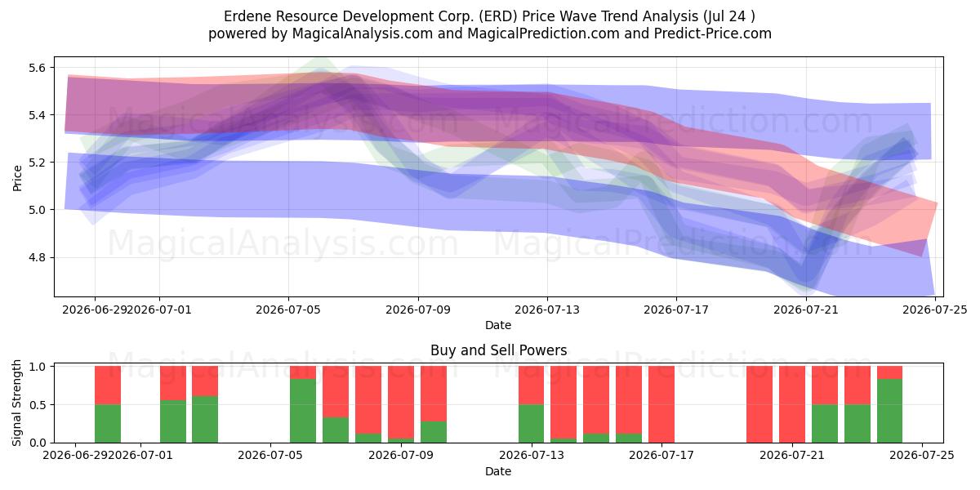Click the bar directly above the 2026-07-13 tick

click(x=532, y=404)
